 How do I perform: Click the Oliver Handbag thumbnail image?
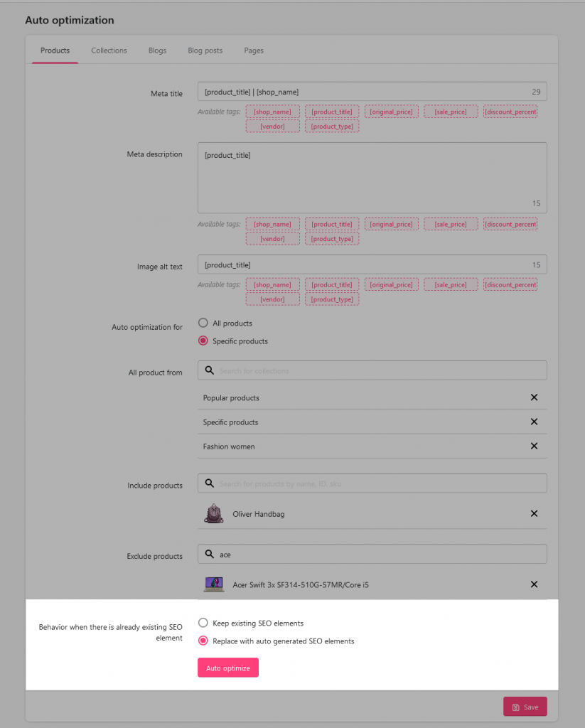(x=213, y=514)
